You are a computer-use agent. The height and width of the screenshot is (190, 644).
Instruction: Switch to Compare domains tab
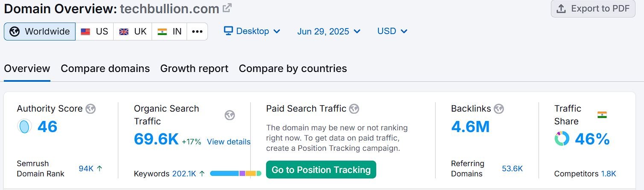click(x=105, y=69)
